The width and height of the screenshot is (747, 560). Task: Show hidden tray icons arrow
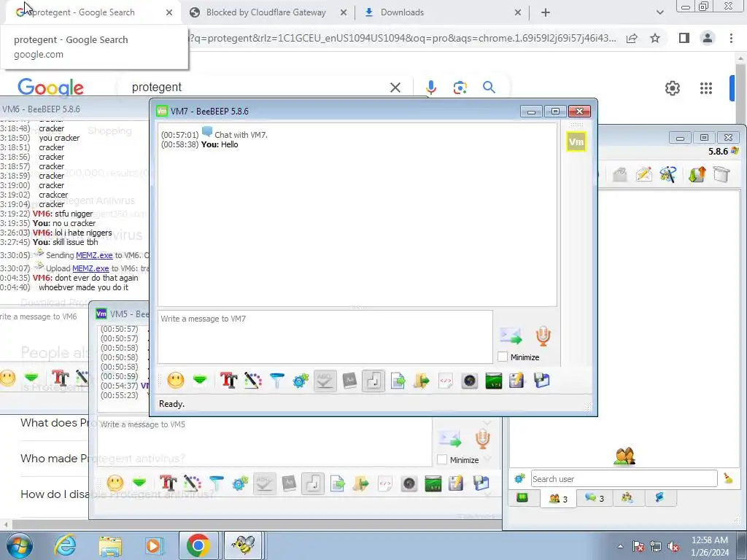[x=620, y=546]
